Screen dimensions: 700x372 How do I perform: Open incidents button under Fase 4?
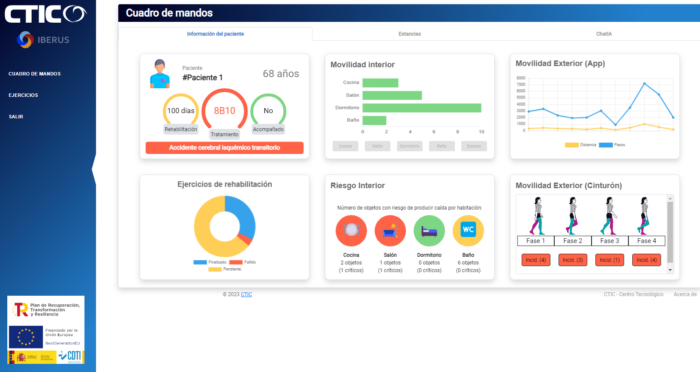[x=646, y=260]
